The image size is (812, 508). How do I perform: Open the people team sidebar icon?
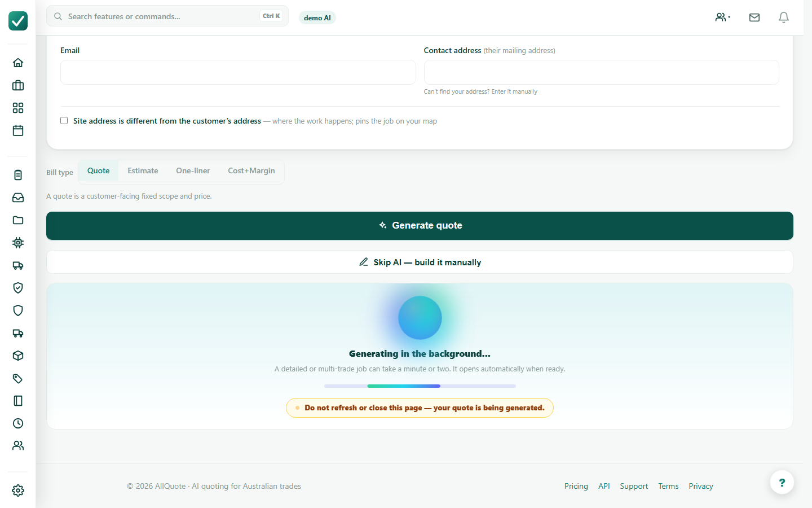[x=18, y=445]
